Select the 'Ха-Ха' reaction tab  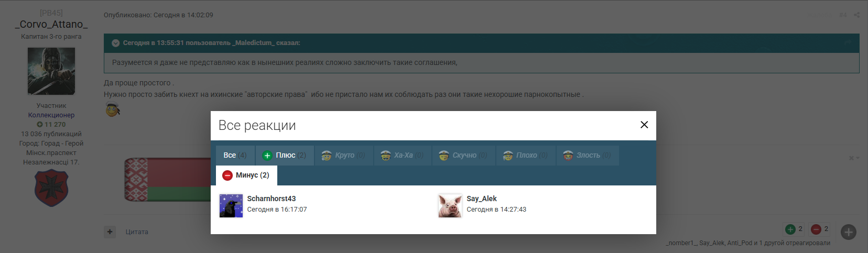403,156
